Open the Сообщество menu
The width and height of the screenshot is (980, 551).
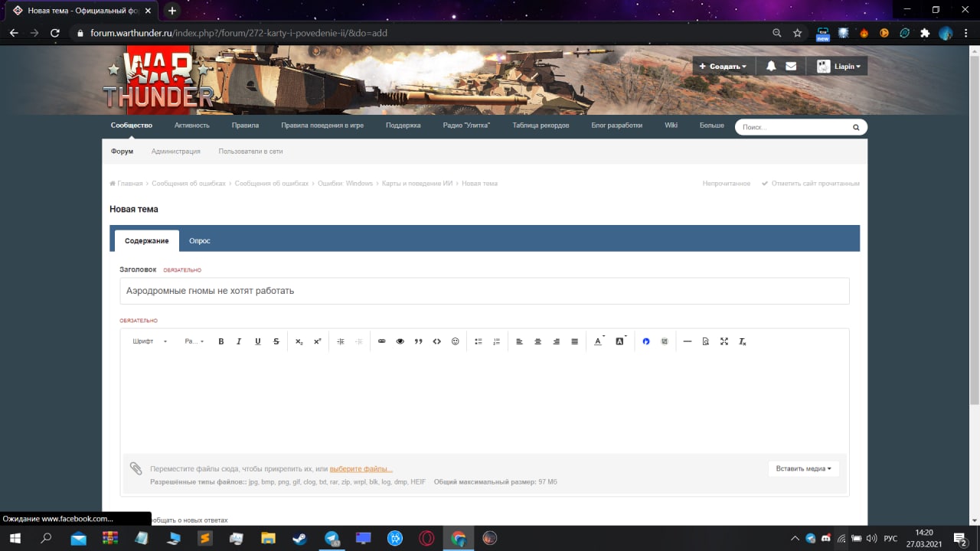click(132, 125)
